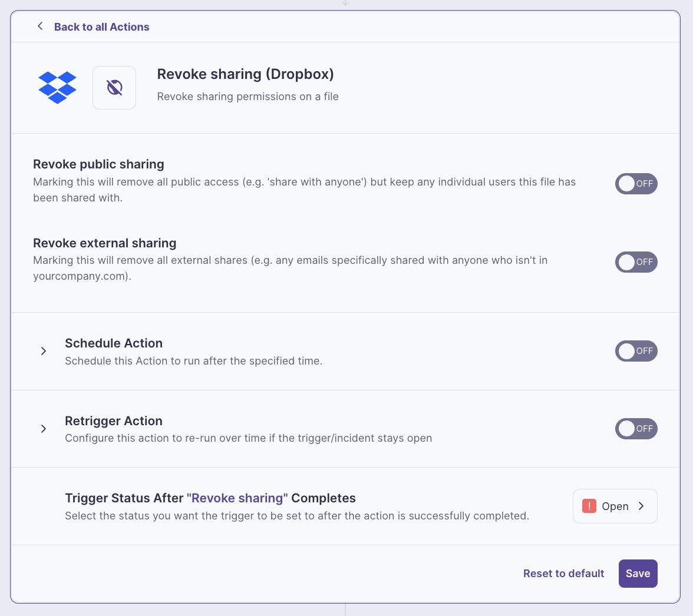693x616 pixels.
Task: Expand the Retrigger Action section chevron
Action: tap(44, 429)
